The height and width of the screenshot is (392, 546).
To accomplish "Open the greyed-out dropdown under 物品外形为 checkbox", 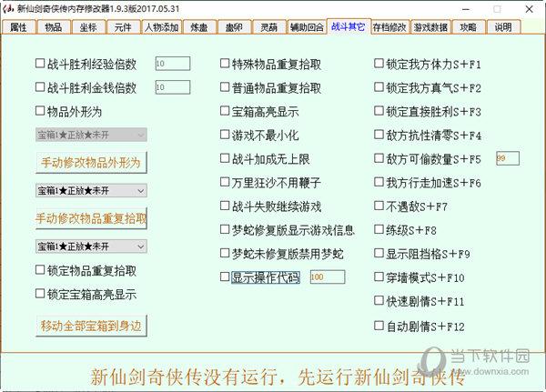I will point(91,135).
